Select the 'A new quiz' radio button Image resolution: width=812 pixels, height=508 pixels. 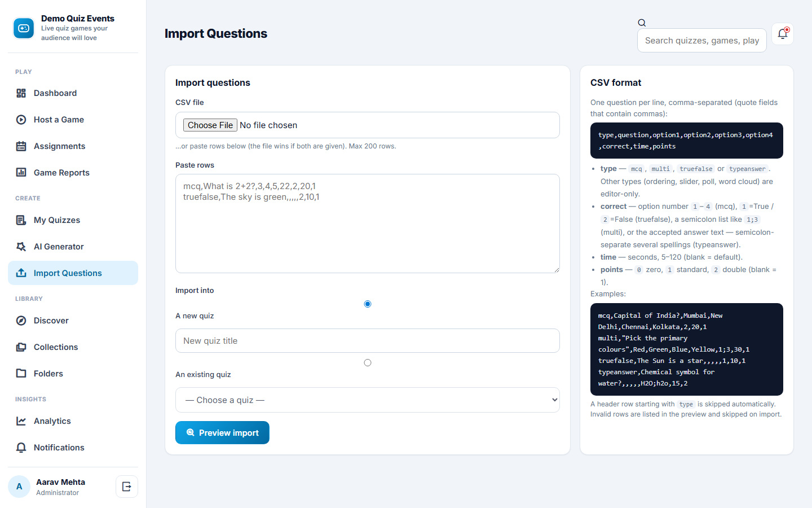[368, 304]
